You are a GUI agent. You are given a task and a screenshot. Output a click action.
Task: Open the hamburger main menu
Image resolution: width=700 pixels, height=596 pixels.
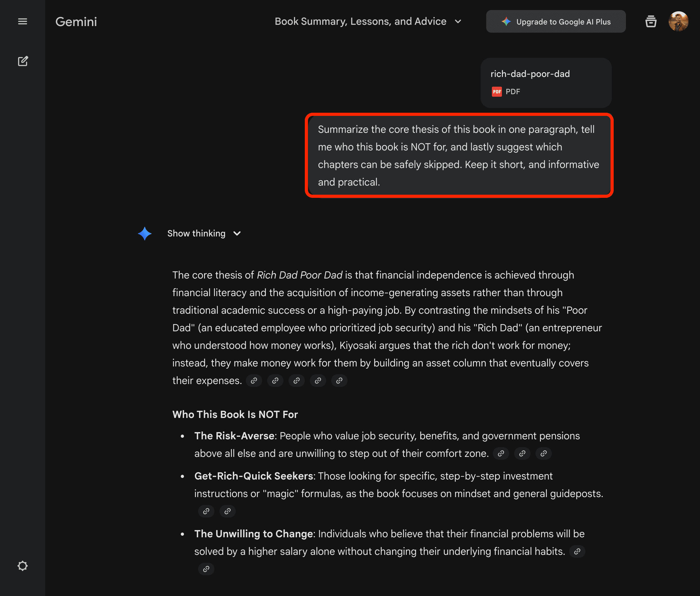tap(23, 21)
